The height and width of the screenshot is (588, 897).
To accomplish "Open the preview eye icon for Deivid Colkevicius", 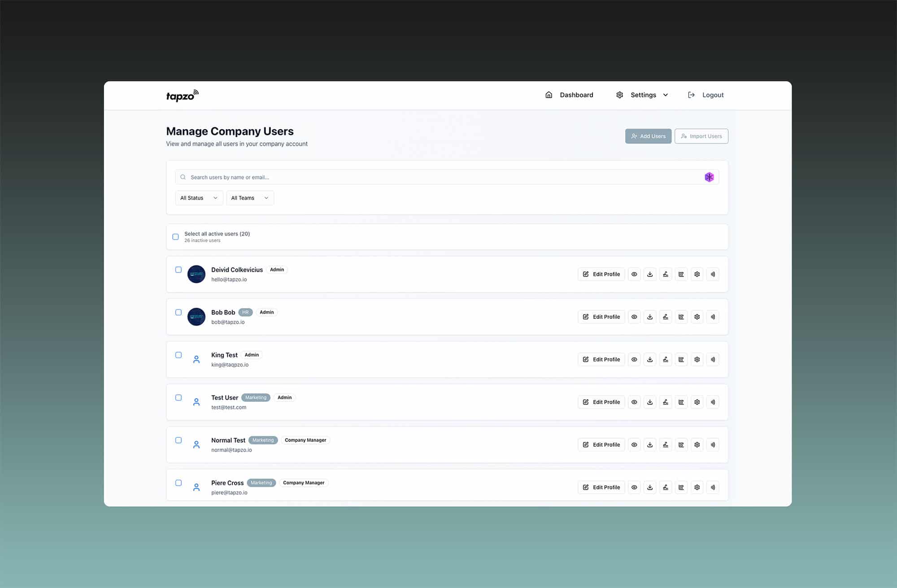I will (x=634, y=274).
